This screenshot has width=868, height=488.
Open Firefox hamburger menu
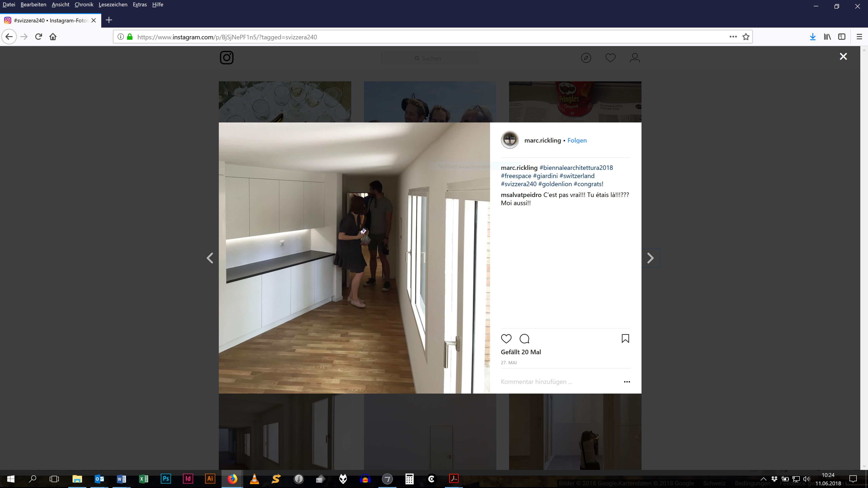pyautogui.click(x=859, y=37)
